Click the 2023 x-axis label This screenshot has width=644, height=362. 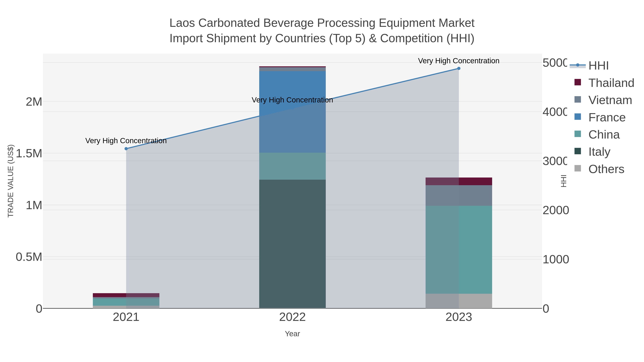click(459, 317)
